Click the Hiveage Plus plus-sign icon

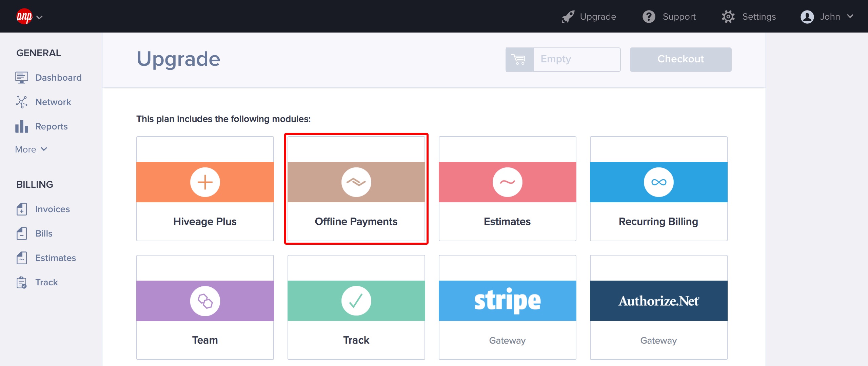[x=205, y=182]
